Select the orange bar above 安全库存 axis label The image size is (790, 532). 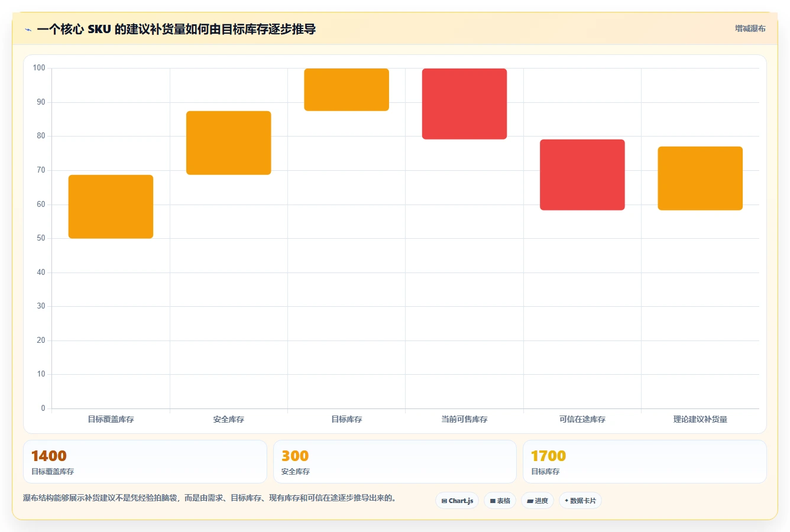[x=229, y=143]
